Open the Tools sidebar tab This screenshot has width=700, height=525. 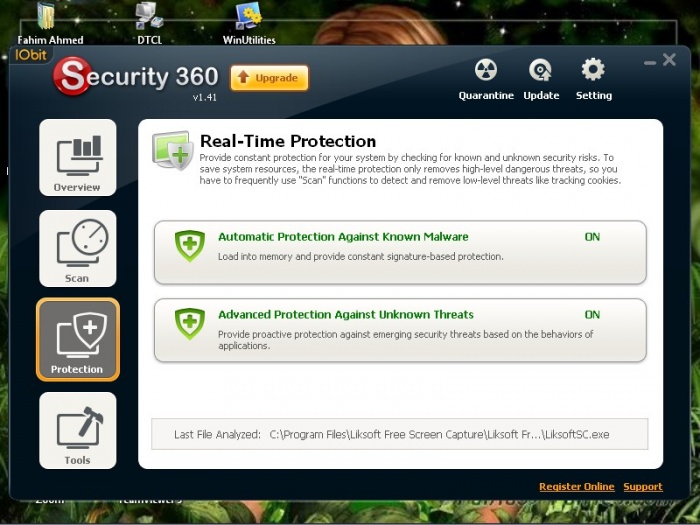pyautogui.click(x=78, y=430)
